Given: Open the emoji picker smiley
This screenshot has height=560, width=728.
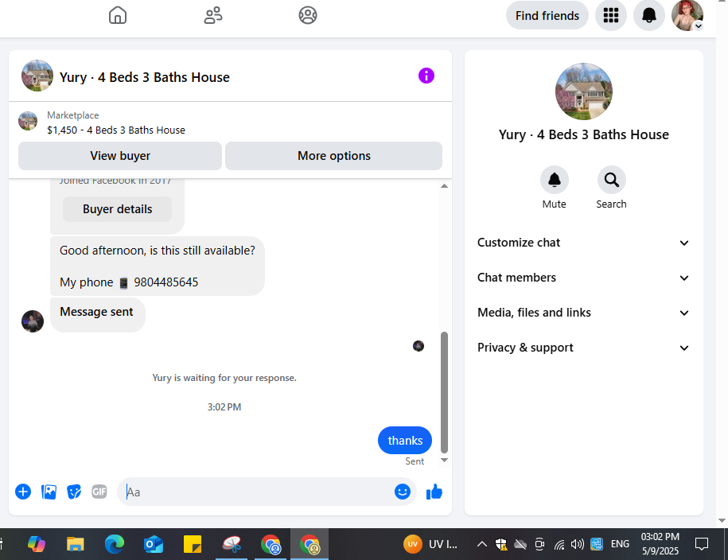Looking at the screenshot, I should coord(402,492).
